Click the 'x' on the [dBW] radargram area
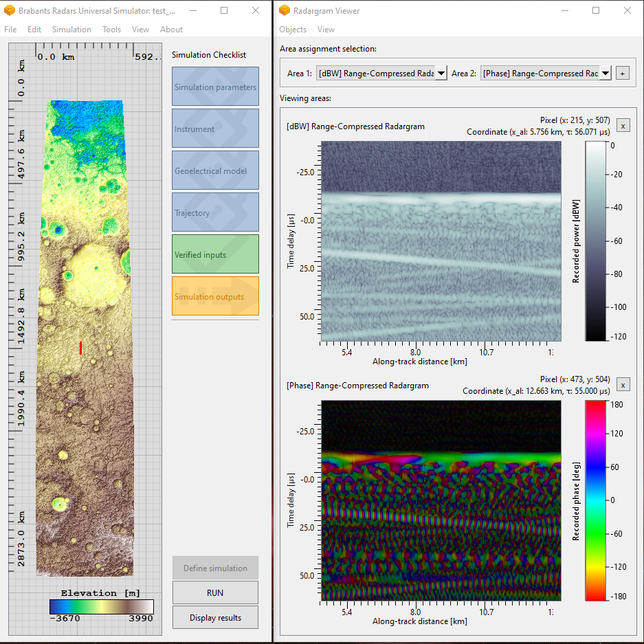This screenshot has width=644, height=644. point(623,125)
